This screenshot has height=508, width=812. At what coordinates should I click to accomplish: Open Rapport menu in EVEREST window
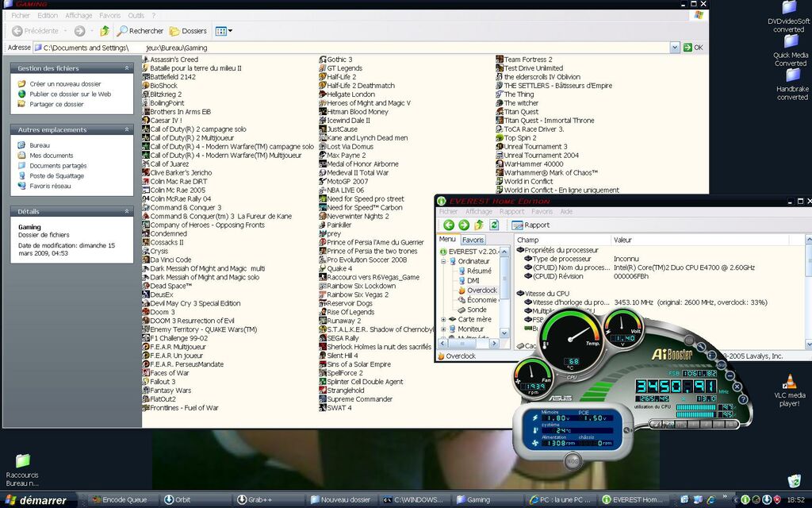point(511,211)
